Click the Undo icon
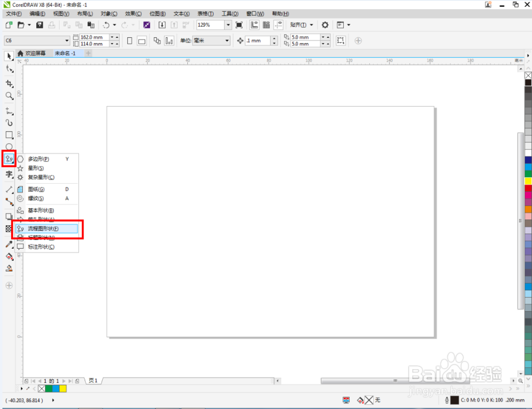 (106, 25)
